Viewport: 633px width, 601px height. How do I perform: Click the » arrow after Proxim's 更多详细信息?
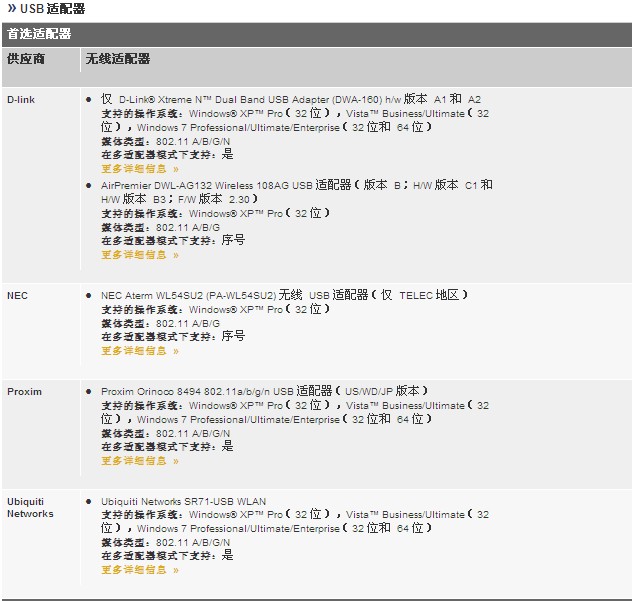click(176, 461)
